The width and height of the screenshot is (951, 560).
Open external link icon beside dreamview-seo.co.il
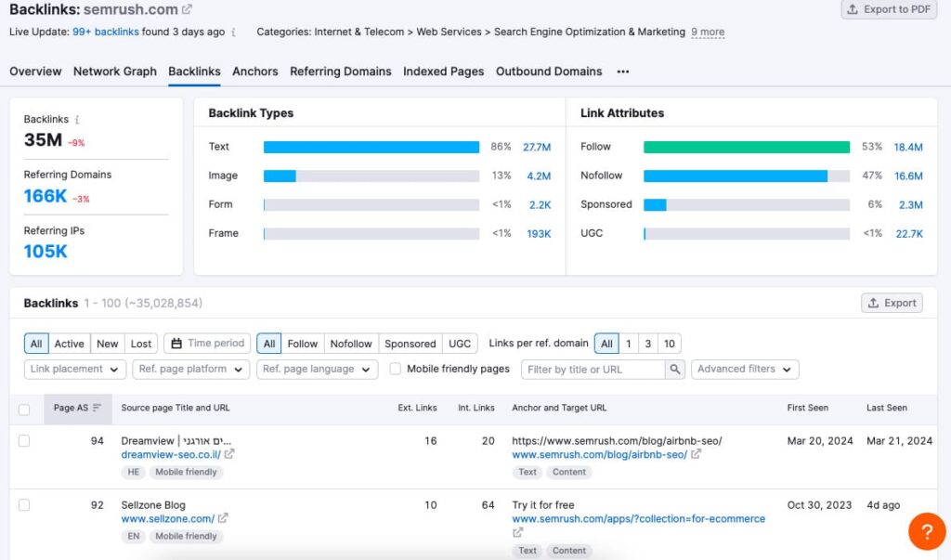coord(229,454)
